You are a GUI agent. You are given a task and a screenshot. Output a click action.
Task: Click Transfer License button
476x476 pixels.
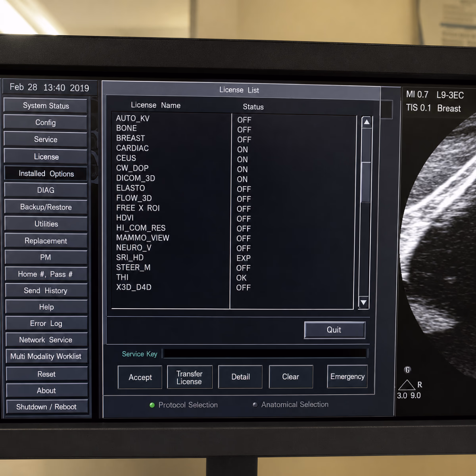(190, 377)
